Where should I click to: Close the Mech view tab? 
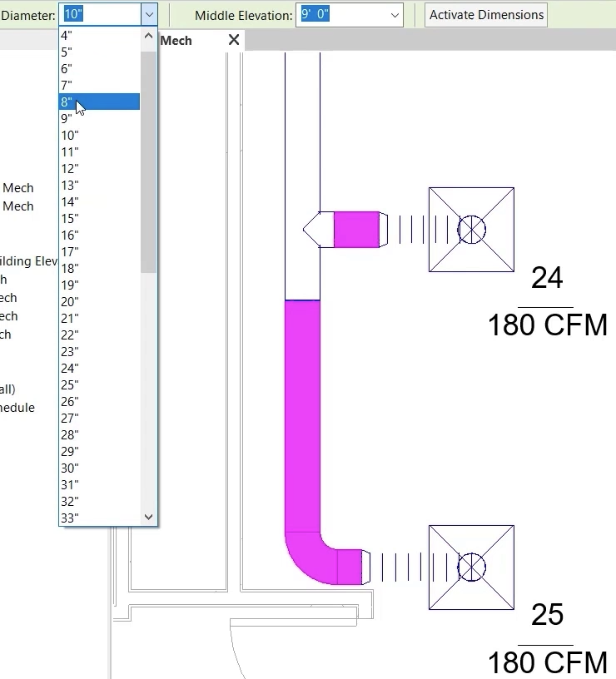(x=234, y=40)
